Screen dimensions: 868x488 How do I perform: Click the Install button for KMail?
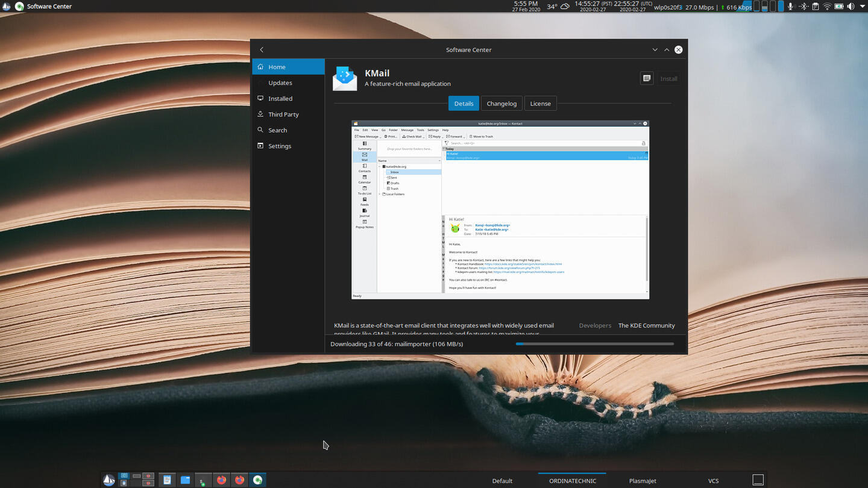(668, 78)
